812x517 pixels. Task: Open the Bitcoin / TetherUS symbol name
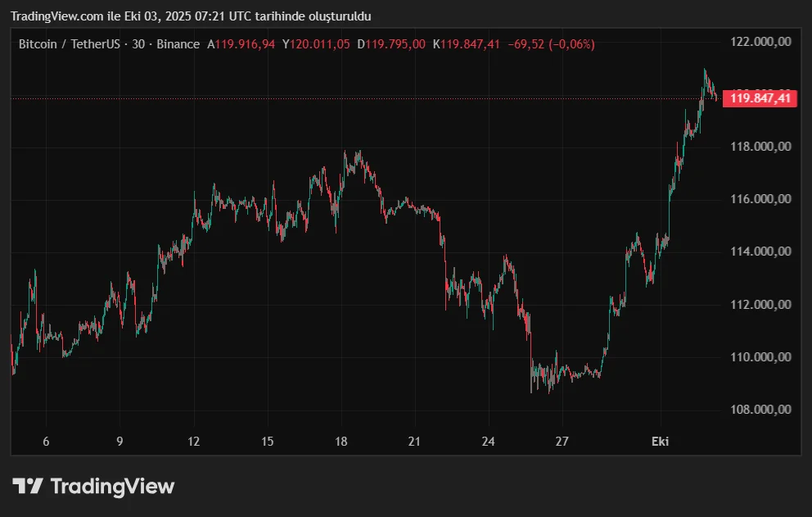coord(72,44)
